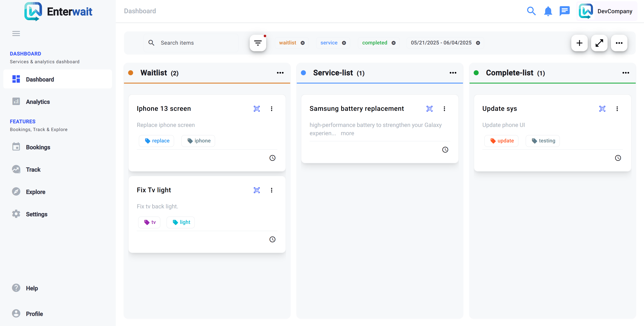This screenshot has height=326, width=644.
Task: Open QR code for Iphone 13 screen
Action: click(x=257, y=109)
